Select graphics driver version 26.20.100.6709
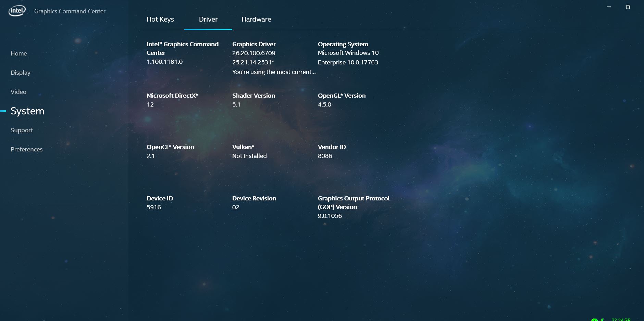This screenshot has height=321, width=644. tap(254, 53)
